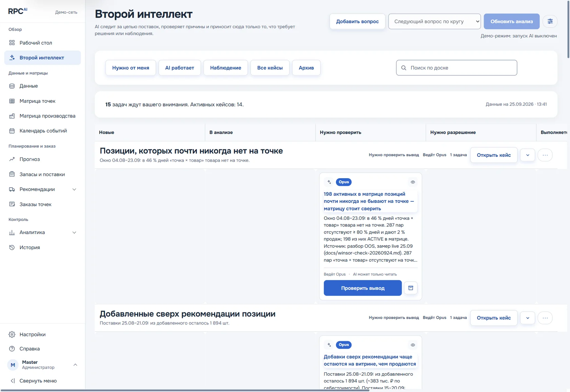Image resolution: width=570 pixels, height=392 pixels.
Task: Select the Архив tab
Action: [x=306, y=68]
